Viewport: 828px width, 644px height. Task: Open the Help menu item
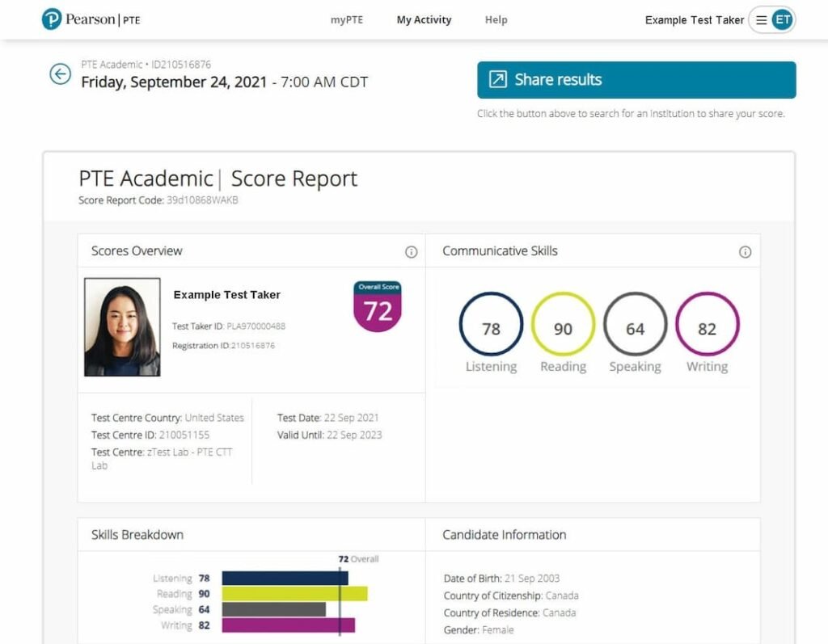pyautogui.click(x=496, y=20)
